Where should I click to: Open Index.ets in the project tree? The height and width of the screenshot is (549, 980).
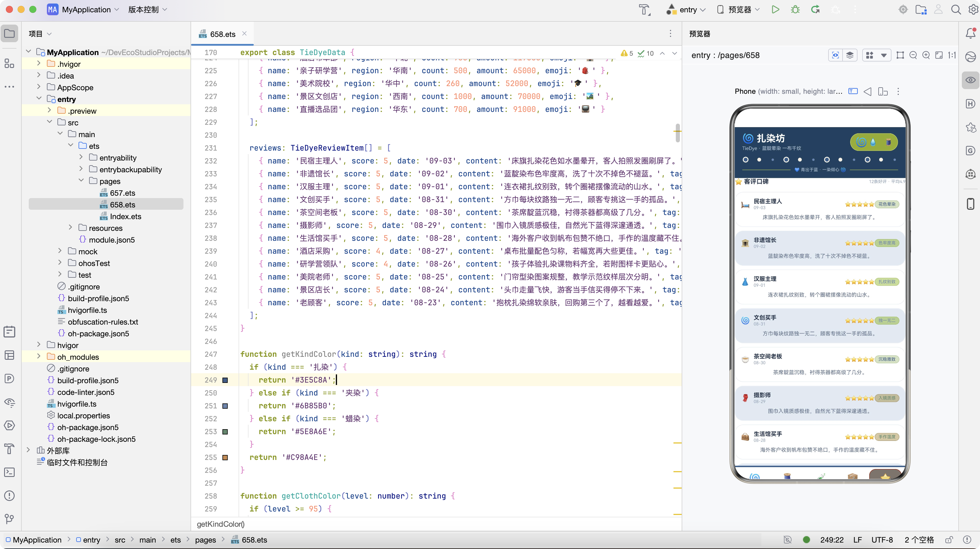pyautogui.click(x=125, y=216)
